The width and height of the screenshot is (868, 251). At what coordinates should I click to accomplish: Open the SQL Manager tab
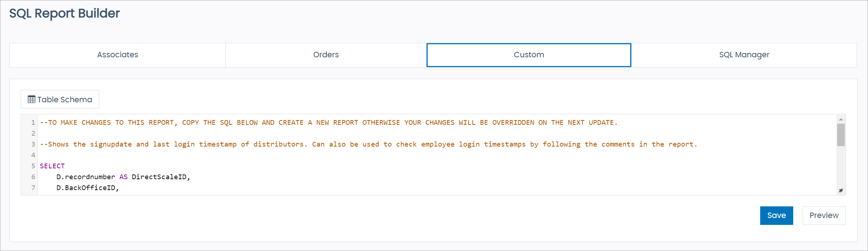click(744, 55)
